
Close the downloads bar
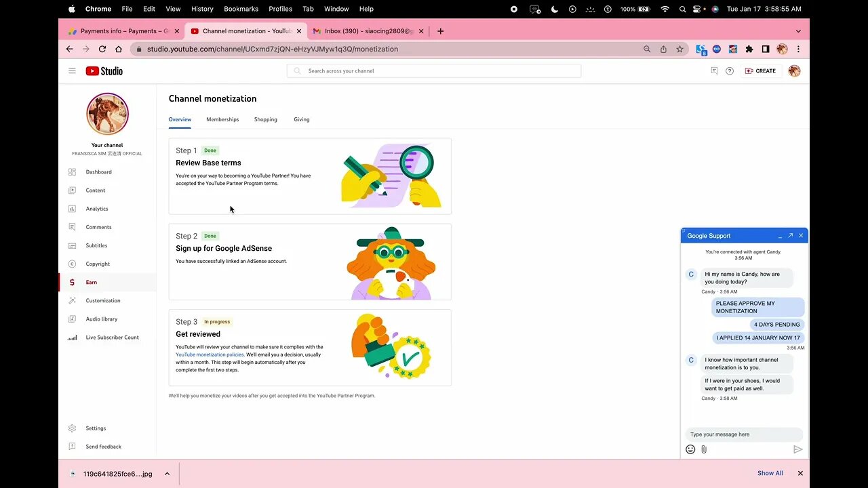(800, 473)
